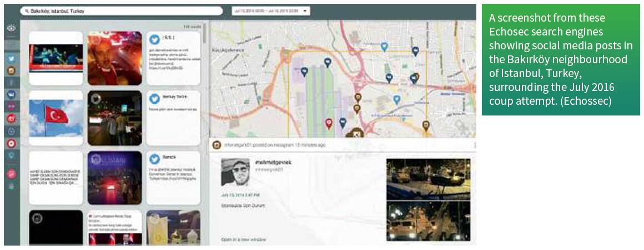Select the red map pin
Screen dimensions: 644x250
[329, 124]
